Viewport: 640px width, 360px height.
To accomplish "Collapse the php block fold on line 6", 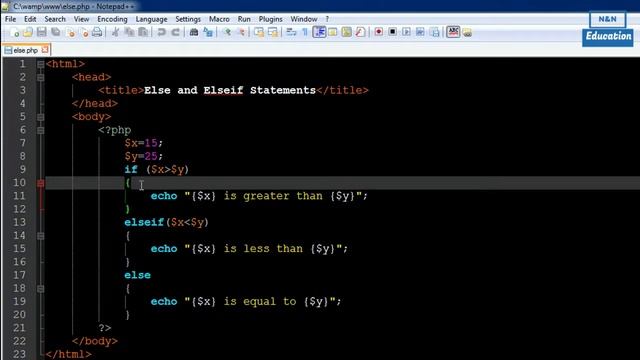I will (40, 130).
